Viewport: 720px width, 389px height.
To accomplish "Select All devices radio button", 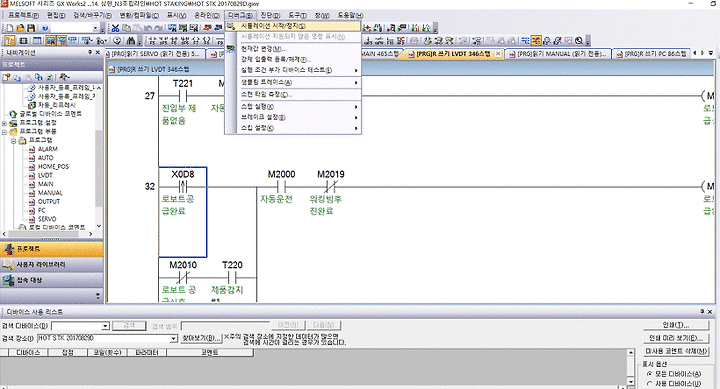I will (650, 374).
